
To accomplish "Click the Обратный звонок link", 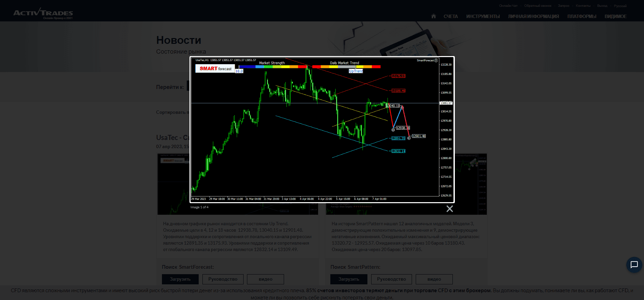I will pyautogui.click(x=538, y=6).
